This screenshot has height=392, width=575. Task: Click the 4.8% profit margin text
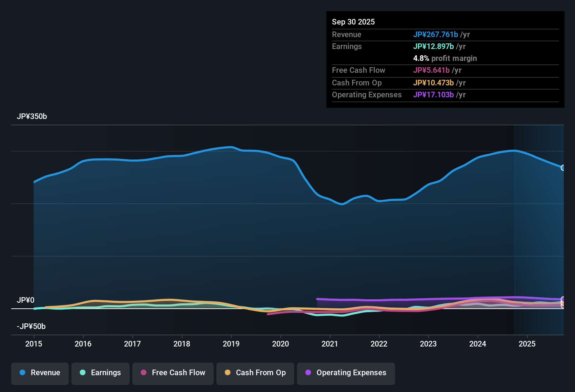(445, 58)
